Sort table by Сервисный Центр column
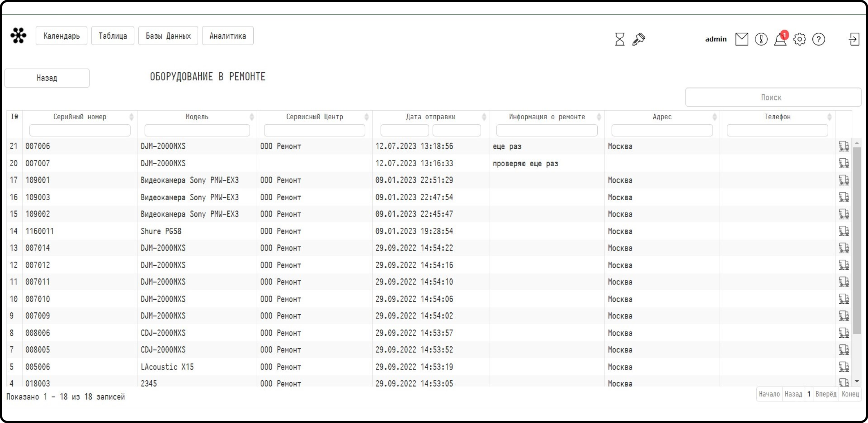Viewport: 868px width, 423px height. pyautogui.click(x=314, y=117)
